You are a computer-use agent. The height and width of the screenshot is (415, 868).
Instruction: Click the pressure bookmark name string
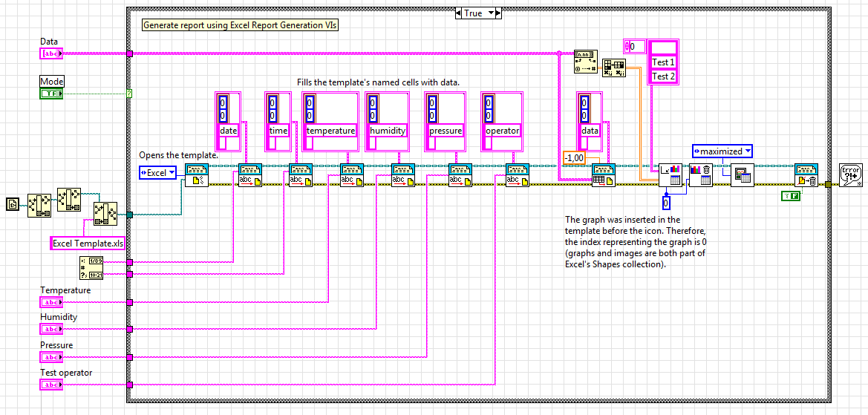coord(446,131)
